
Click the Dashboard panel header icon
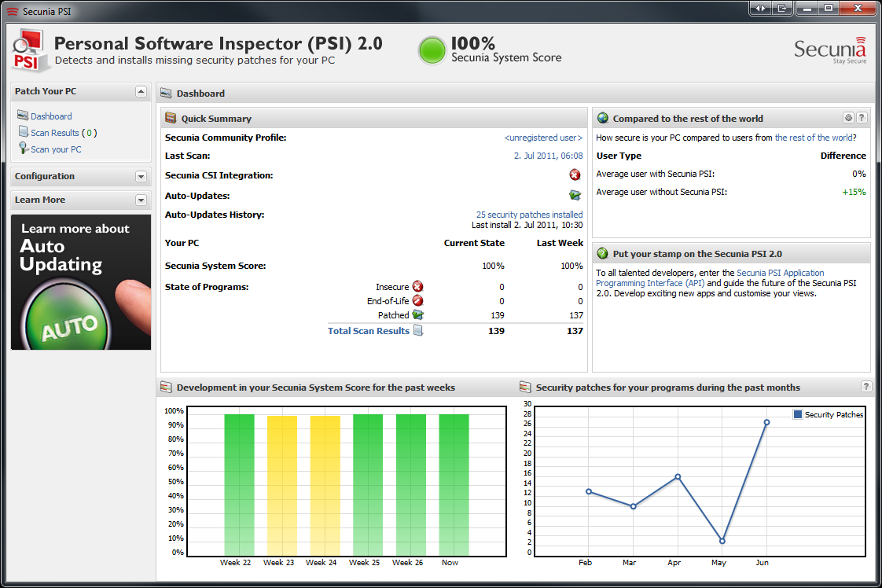(166, 94)
